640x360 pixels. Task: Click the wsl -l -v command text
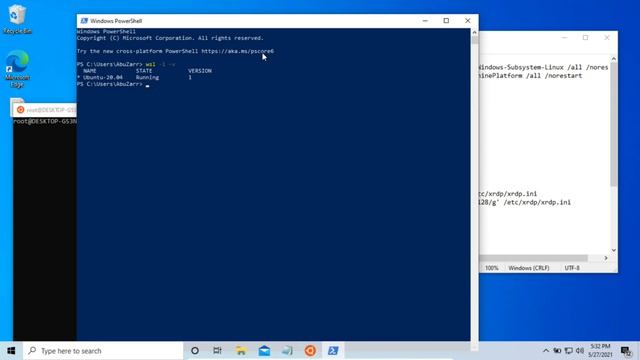click(160, 64)
